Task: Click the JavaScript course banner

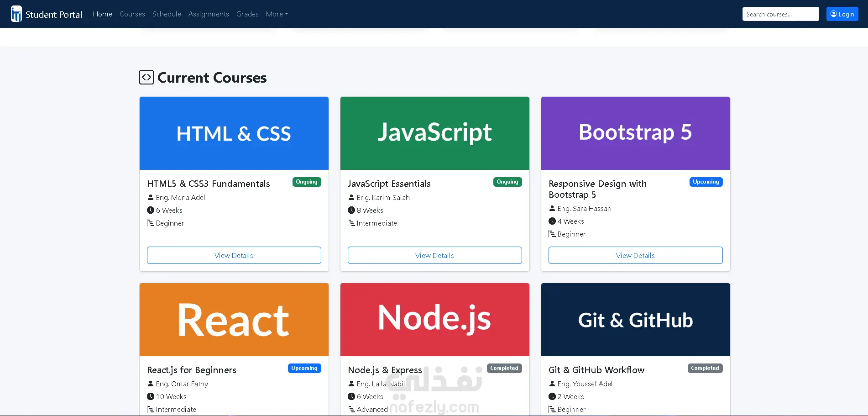Action: [x=435, y=133]
